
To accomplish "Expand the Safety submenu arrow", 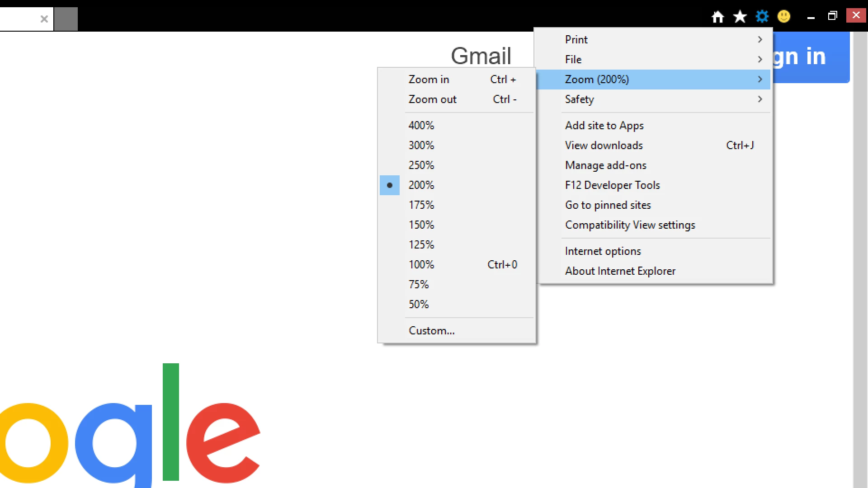I will coord(759,99).
